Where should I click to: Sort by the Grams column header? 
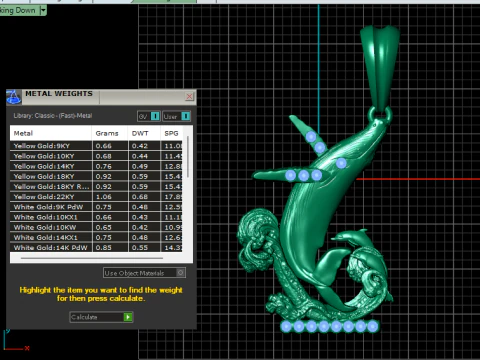(x=110, y=133)
